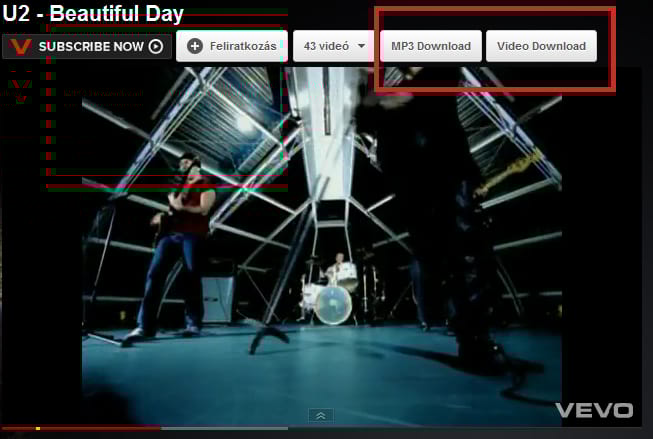Click the SUBSCRIBE NOW Vevo banner
The width and height of the screenshot is (653, 439).
[87, 46]
